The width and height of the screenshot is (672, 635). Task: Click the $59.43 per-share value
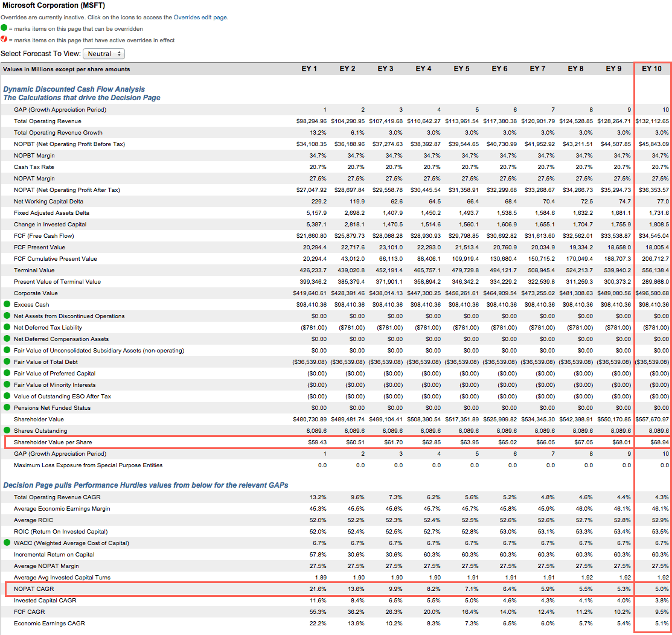click(317, 442)
